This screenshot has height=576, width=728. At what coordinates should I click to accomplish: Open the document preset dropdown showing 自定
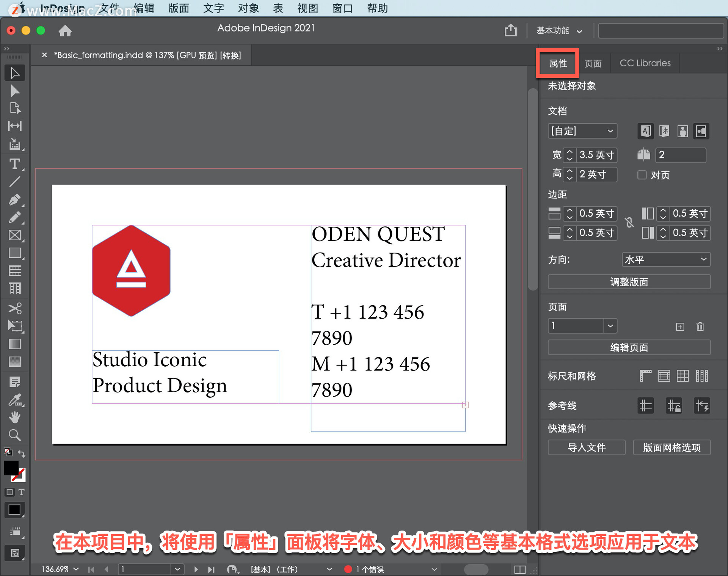(x=582, y=131)
